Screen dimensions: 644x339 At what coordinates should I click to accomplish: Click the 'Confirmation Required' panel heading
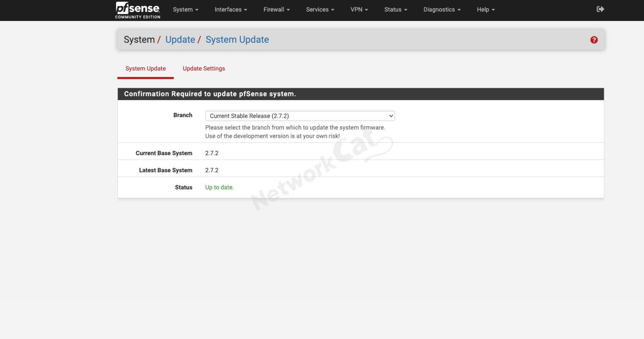point(210,94)
